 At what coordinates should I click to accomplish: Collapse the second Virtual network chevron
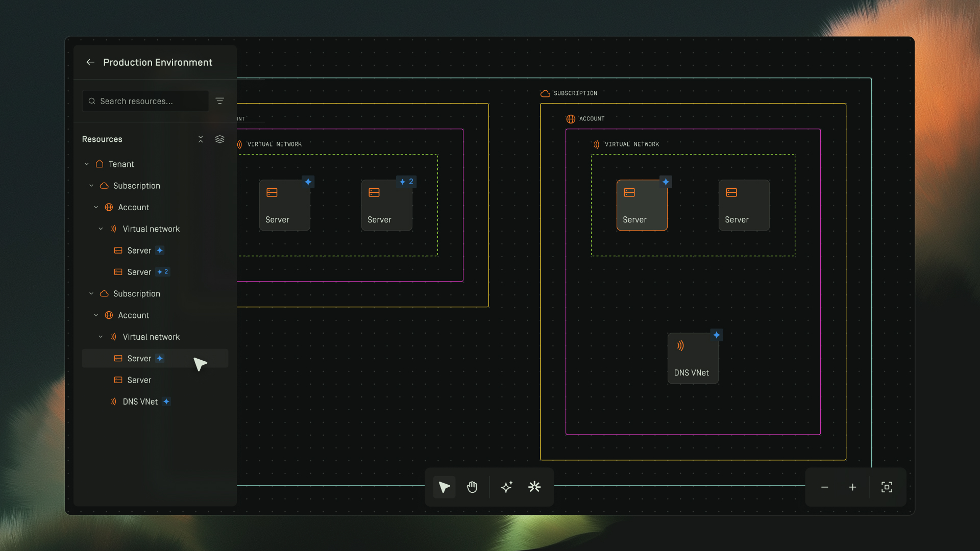101,337
